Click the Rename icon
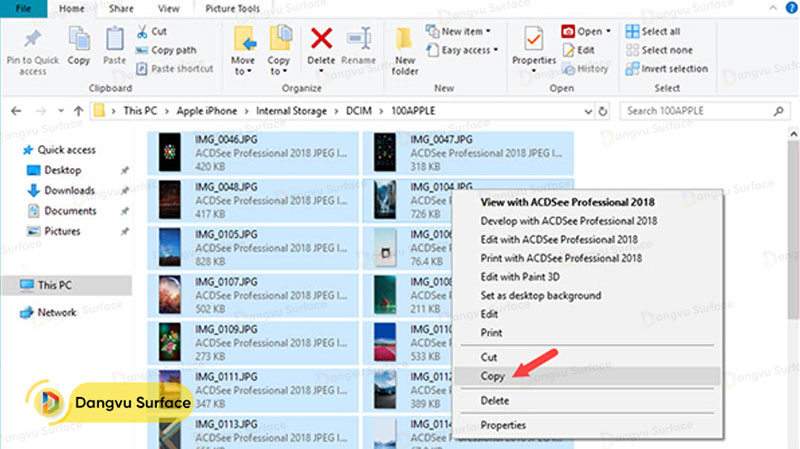Screen dimensions: 800x449 pyautogui.click(x=359, y=39)
